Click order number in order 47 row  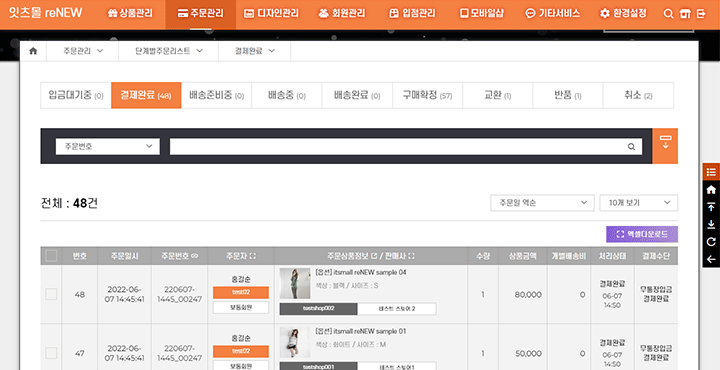click(180, 353)
